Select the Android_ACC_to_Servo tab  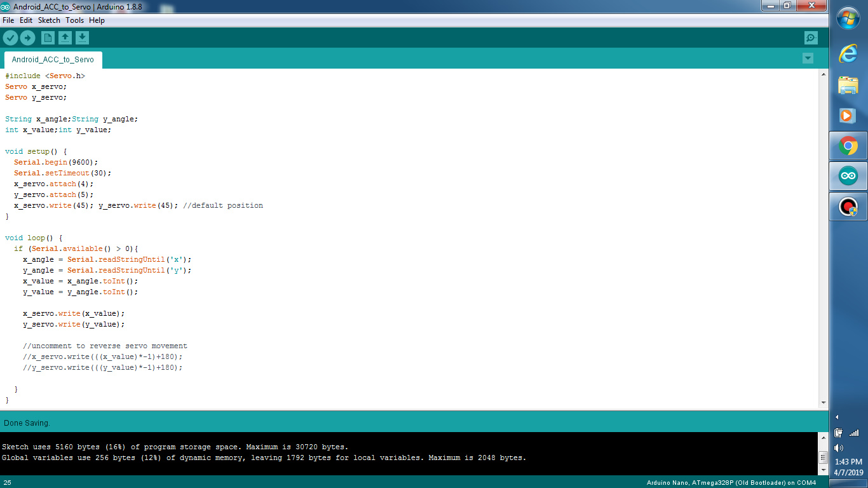tap(53, 60)
